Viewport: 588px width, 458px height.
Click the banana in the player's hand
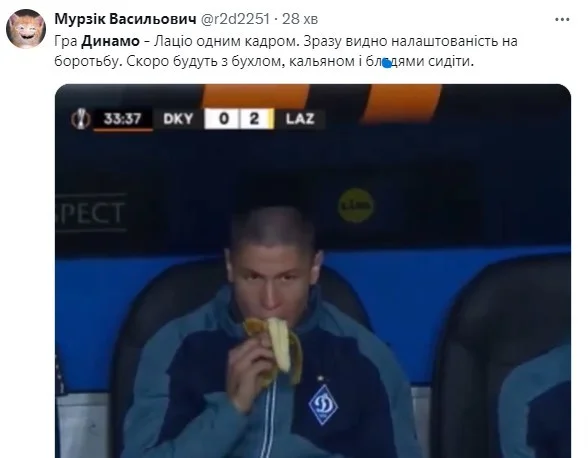coord(275,349)
